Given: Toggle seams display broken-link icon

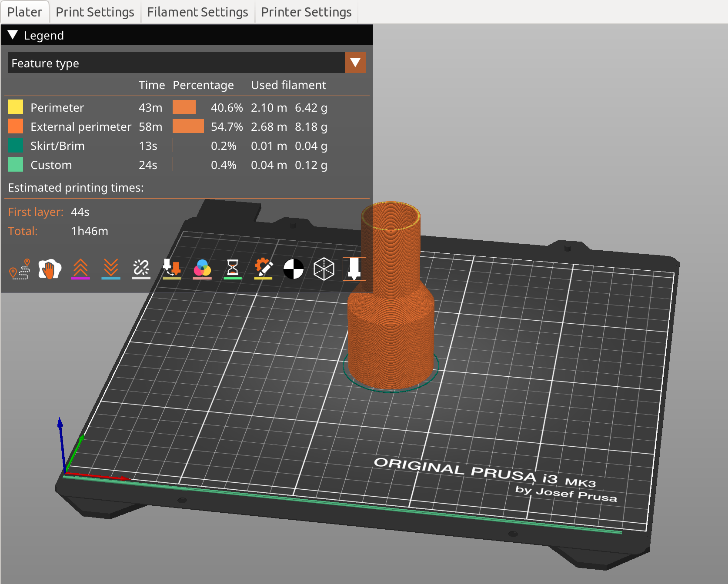Looking at the screenshot, I should coord(141,269).
